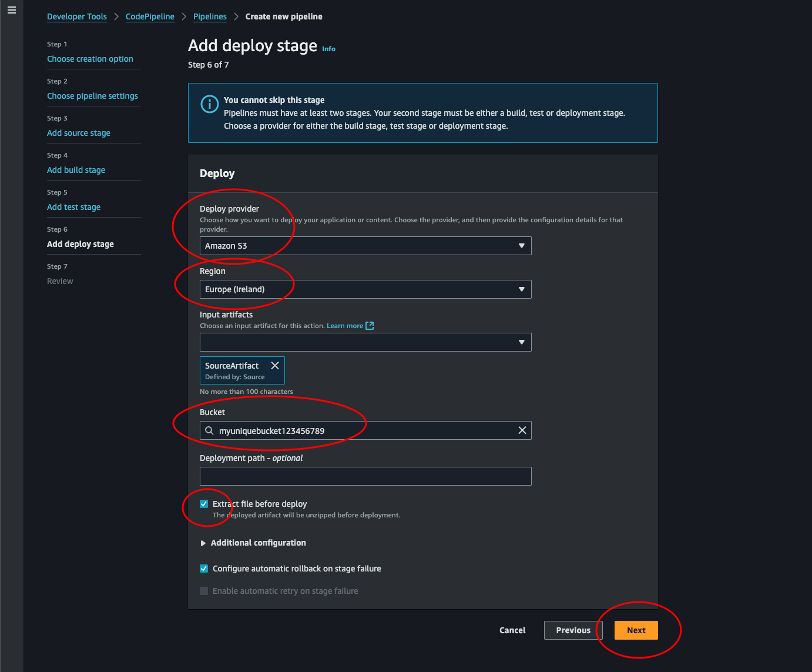Click the external link icon beside Learn more

(370, 326)
